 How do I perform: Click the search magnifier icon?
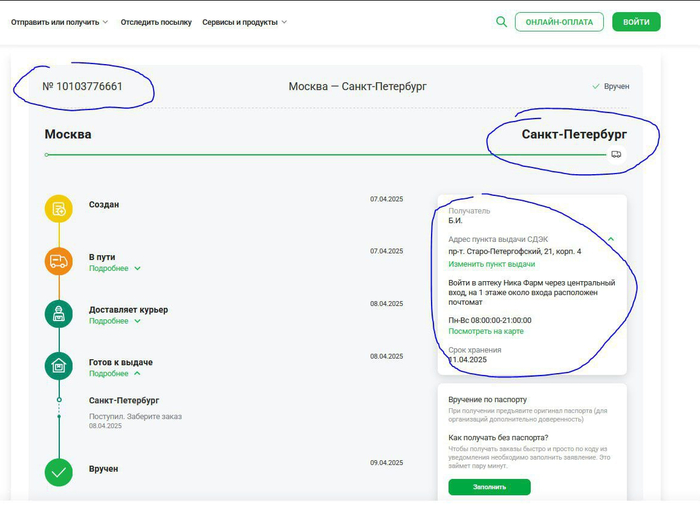tap(501, 21)
